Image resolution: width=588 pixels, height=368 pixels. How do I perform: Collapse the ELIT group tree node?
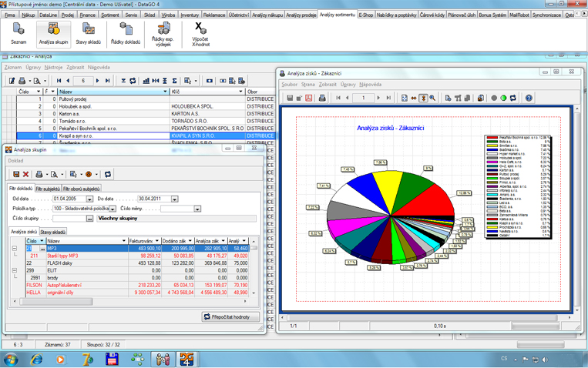pos(14,270)
